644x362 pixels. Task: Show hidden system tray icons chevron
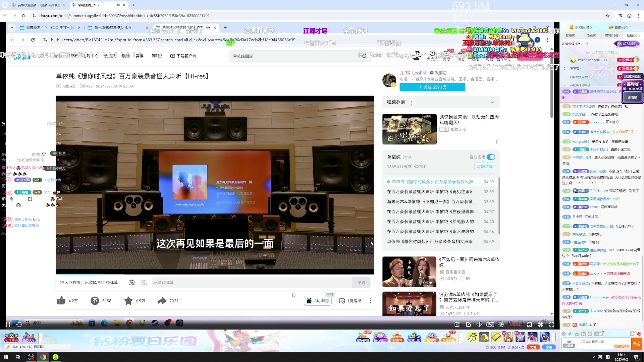(594, 357)
